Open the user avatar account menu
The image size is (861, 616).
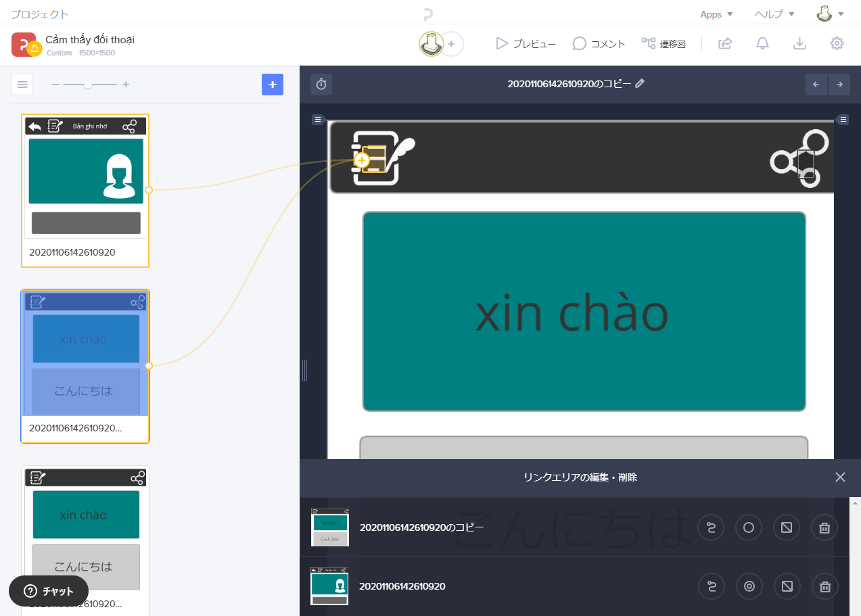830,14
